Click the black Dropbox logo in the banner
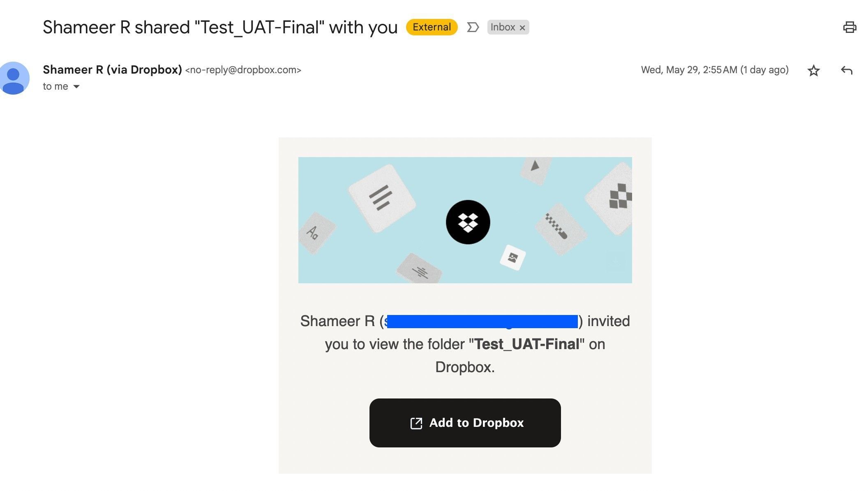868x491 pixels. pos(468,222)
